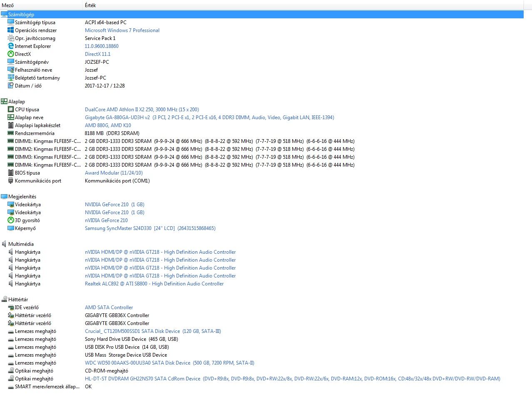Click the Alaplap neve board icon
This screenshot has height=395, width=532.
[11, 117]
